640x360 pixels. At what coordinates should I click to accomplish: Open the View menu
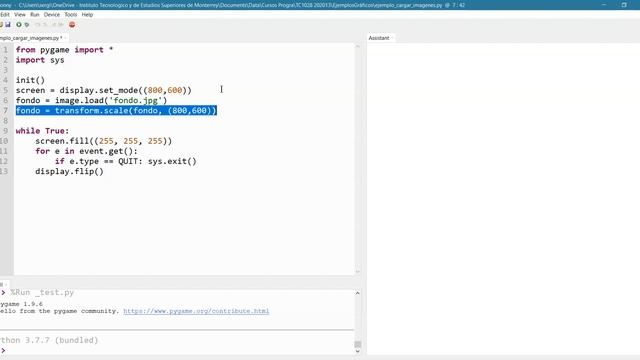[20, 14]
